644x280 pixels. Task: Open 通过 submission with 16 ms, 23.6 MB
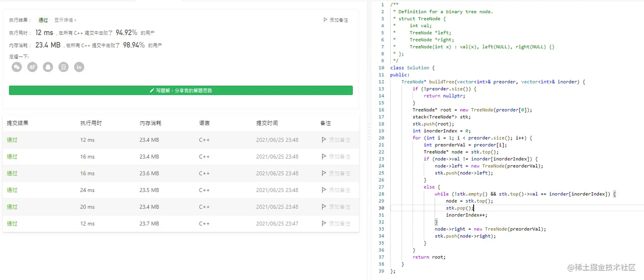tap(12, 173)
